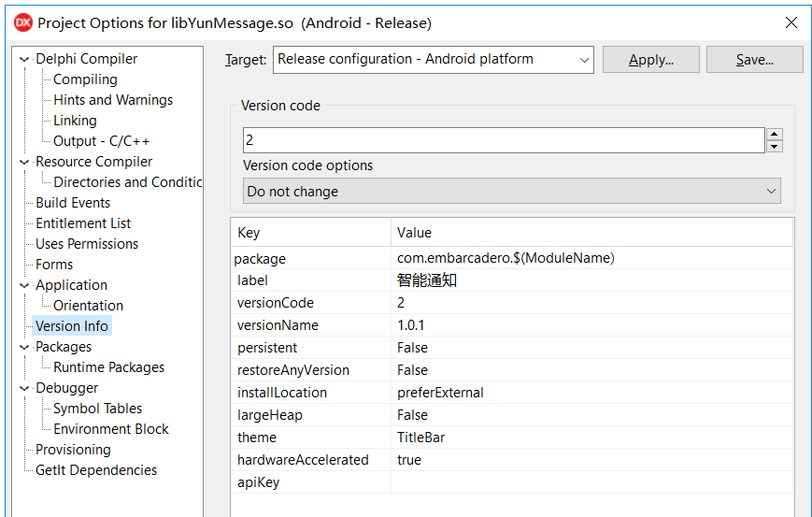Open the Entitlement List page
Image resolution: width=812 pixels, height=517 pixels.
tap(83, 223)
